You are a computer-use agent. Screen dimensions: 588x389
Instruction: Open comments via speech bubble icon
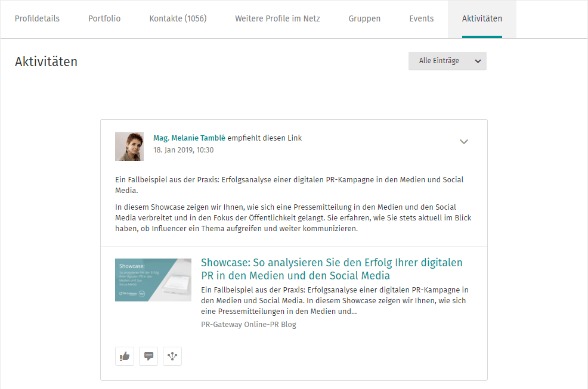click(148, 356)
